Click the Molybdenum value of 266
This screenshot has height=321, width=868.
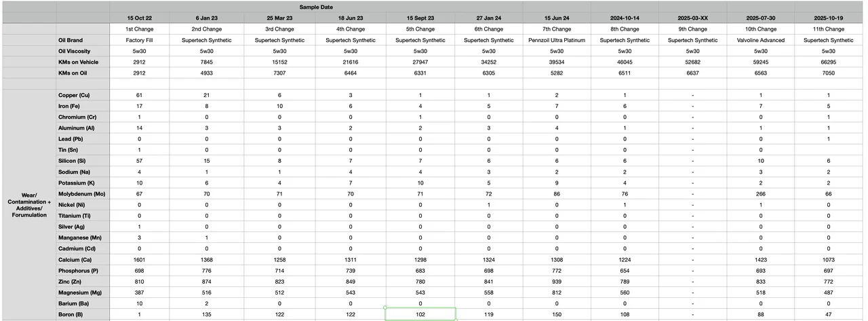coord(761,193)
